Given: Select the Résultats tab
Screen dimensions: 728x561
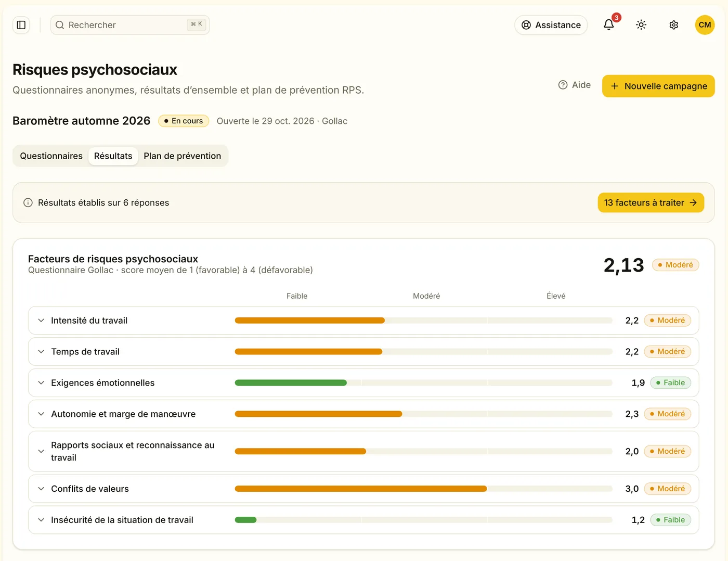Looking at the screenshot, I should click(x=113, y=156).
